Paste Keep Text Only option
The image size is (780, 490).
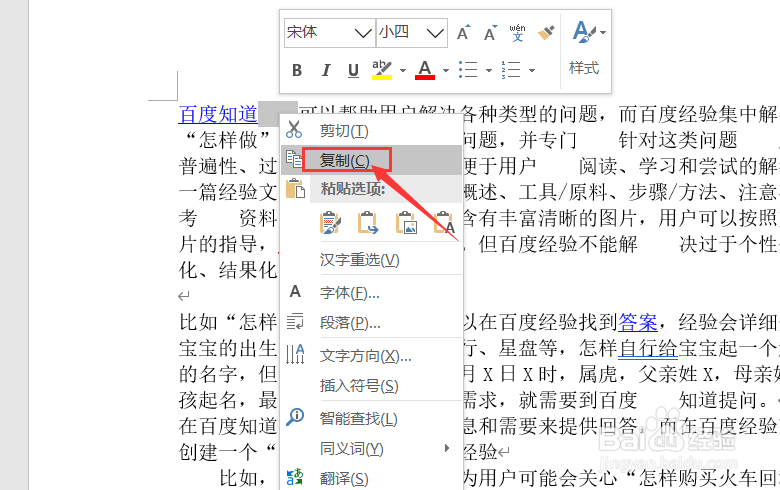pos(444,223)
